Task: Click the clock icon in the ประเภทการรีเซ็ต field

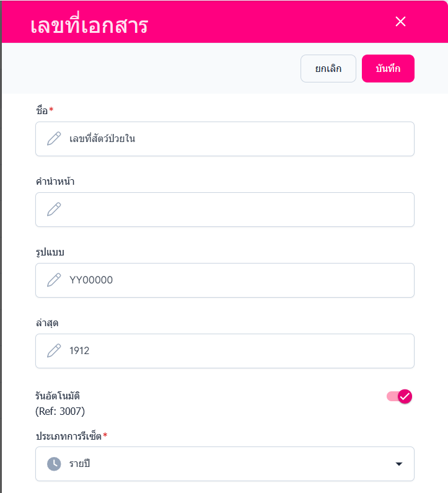Action: tap(54, 464)
